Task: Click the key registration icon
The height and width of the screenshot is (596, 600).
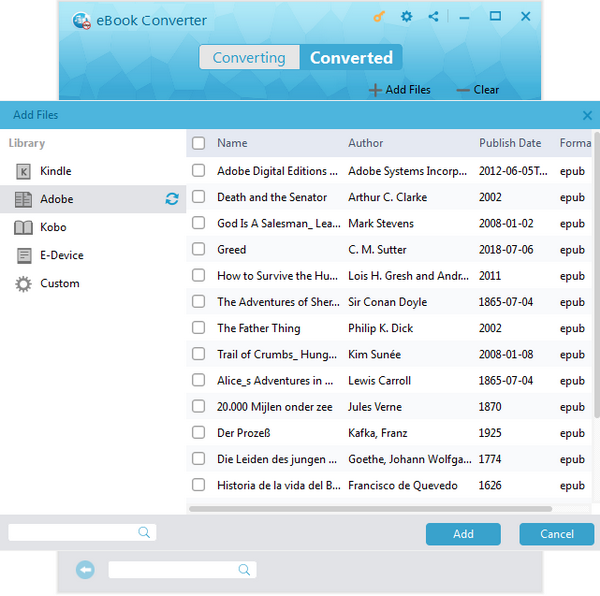Action: 378,17
